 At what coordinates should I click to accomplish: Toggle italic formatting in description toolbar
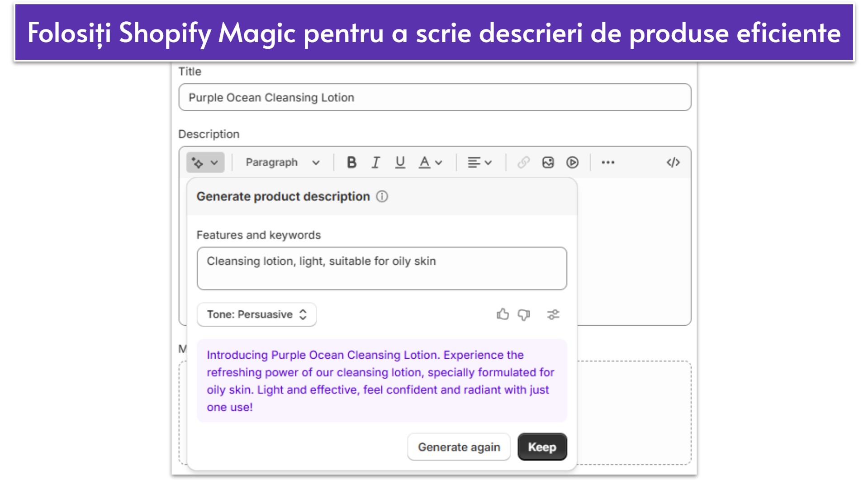375,162
